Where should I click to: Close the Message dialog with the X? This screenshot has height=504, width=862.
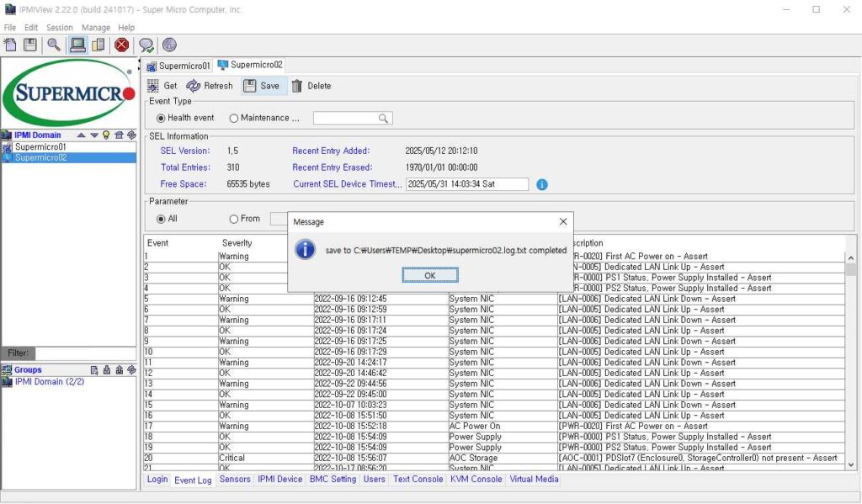coord(563,221)
